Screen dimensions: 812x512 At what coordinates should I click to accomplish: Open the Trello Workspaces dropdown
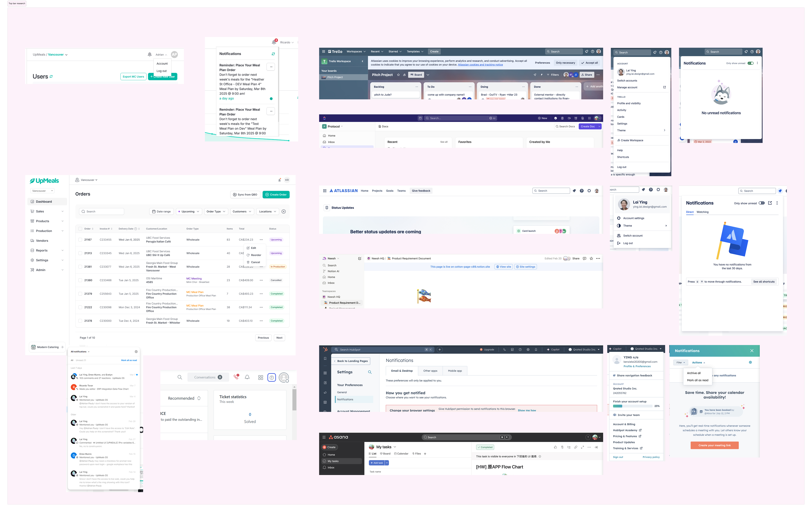(356, 52)
